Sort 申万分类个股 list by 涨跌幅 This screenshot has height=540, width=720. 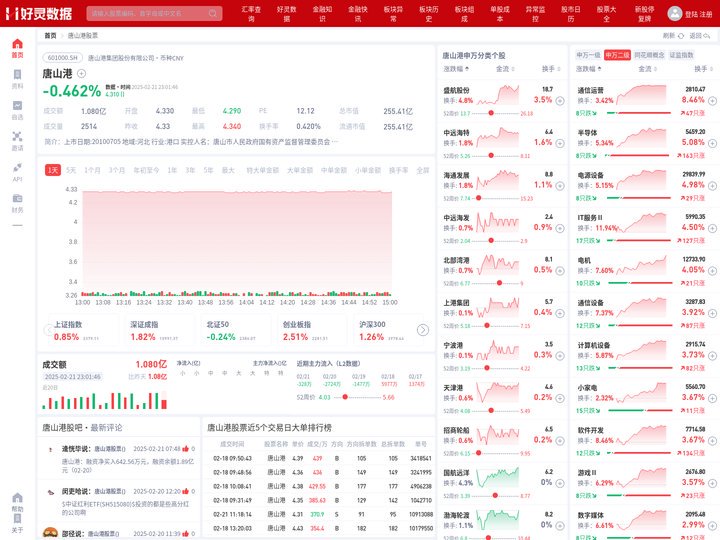(456, 69)
